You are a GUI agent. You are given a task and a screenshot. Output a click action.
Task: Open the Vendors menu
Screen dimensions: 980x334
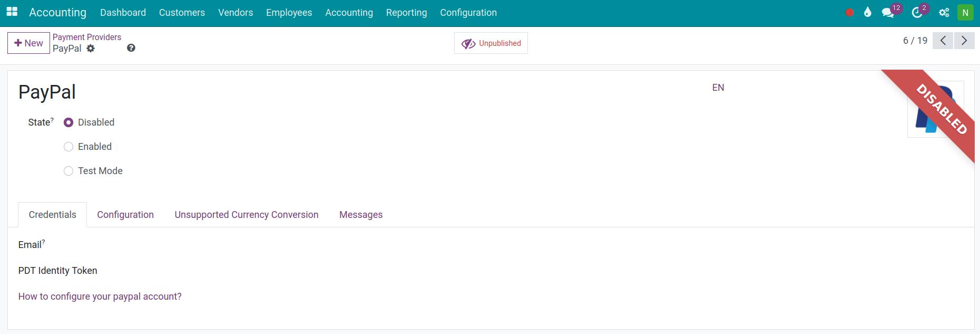pos(236,13)
